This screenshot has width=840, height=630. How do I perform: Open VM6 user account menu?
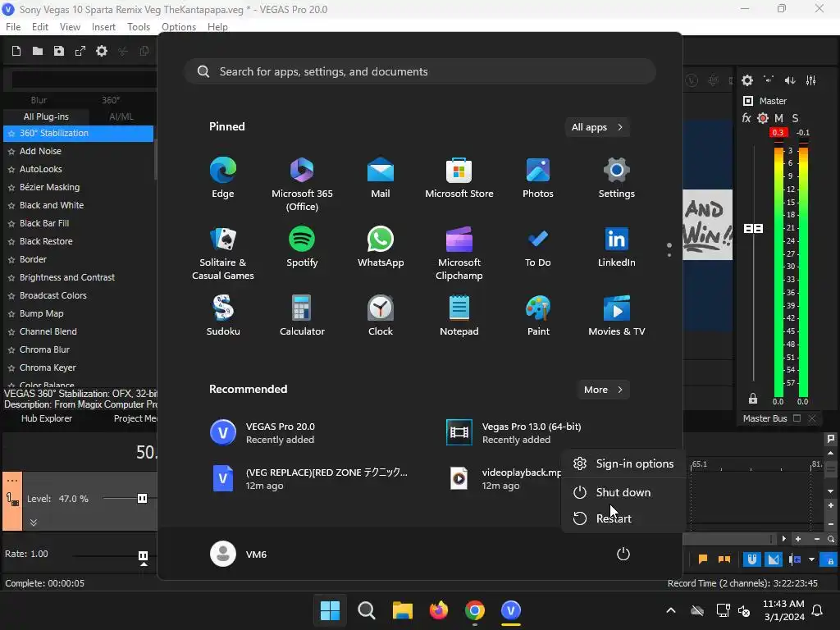(x=239, y=554)
